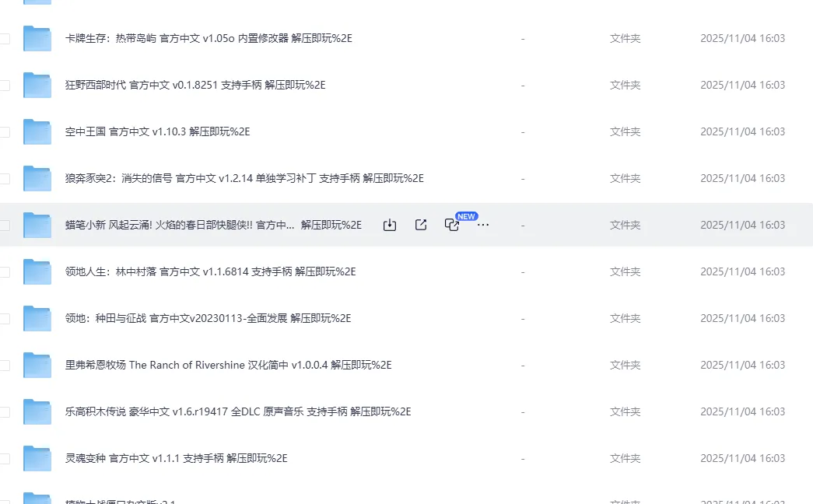
Task: Open folder icon for 卡牌生存：热带岛屿
Action: pyautogui.click(x=37, y=38)
